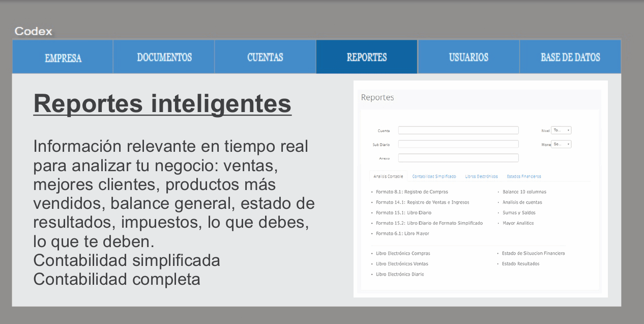
Task: Open Formato 14.1 Registro de Ventas e Ingresos
Action: point(422,202)
